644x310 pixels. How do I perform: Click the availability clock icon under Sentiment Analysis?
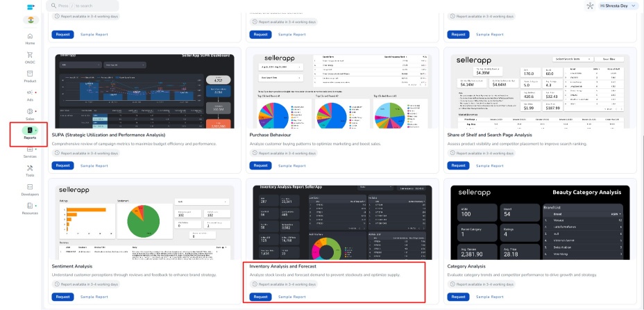tap(57, 284)
